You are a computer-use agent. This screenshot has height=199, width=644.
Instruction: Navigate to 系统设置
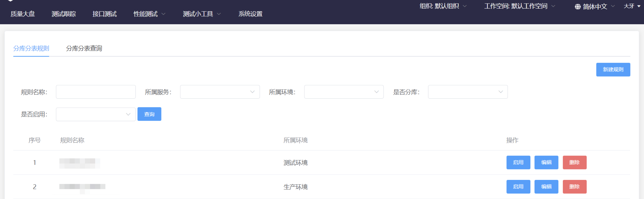(250, 14)
